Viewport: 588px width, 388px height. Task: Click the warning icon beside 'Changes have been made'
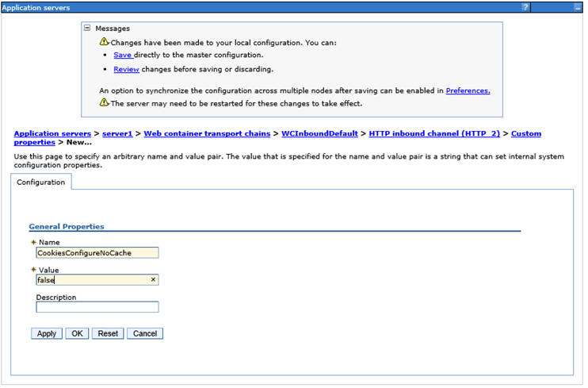[x=105, y=42]
